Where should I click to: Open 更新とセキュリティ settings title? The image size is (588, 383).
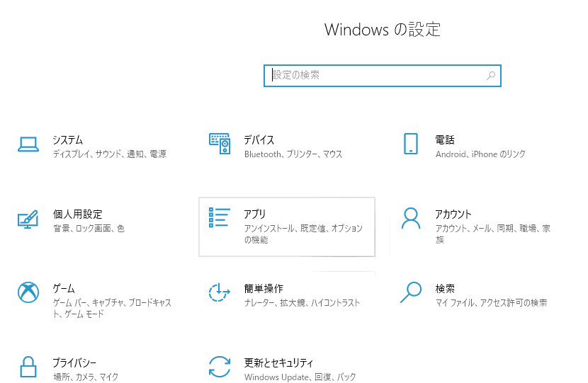pyautogui.click(x=278, y=362)
